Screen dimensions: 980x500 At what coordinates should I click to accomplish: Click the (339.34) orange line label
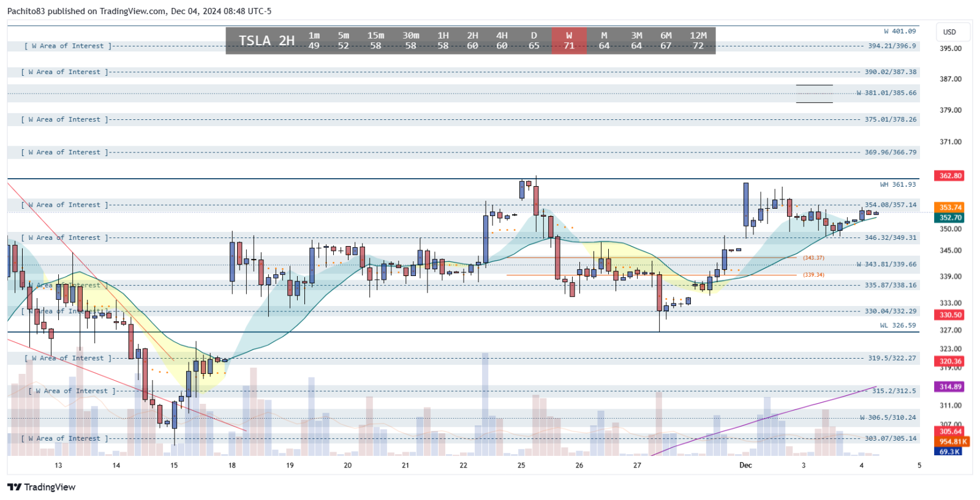pos(813,275)
